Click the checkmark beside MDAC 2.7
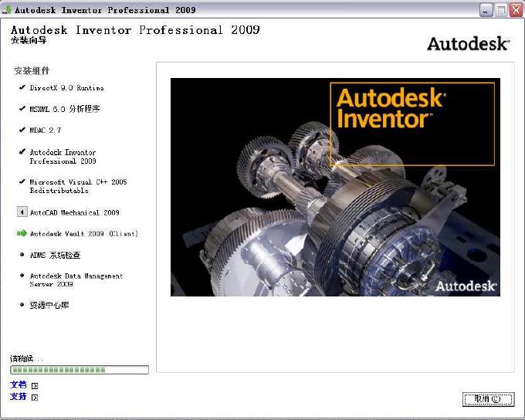Screen dimensions: 525x420 coord(22,130)
